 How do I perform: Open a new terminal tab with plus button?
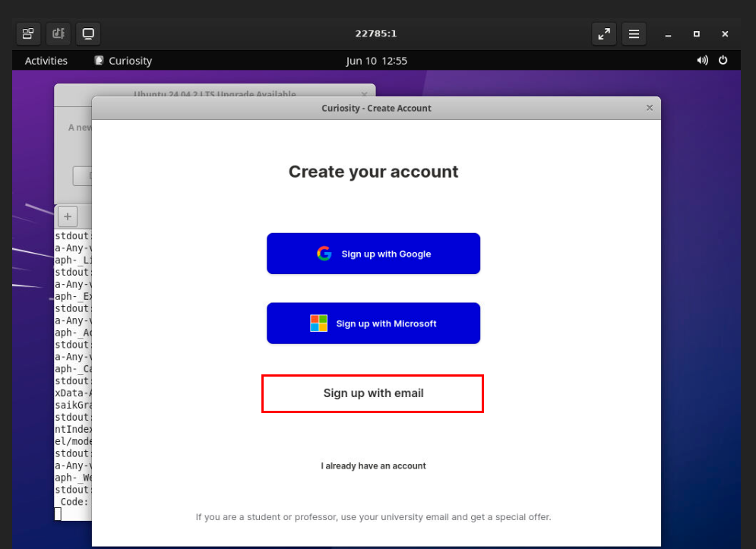point(67,216)
